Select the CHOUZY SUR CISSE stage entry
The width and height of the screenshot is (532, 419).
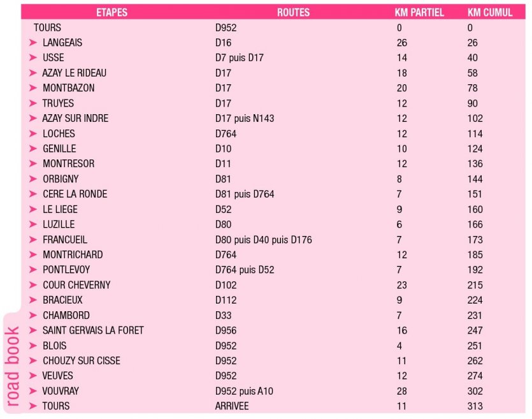point(81,361)
